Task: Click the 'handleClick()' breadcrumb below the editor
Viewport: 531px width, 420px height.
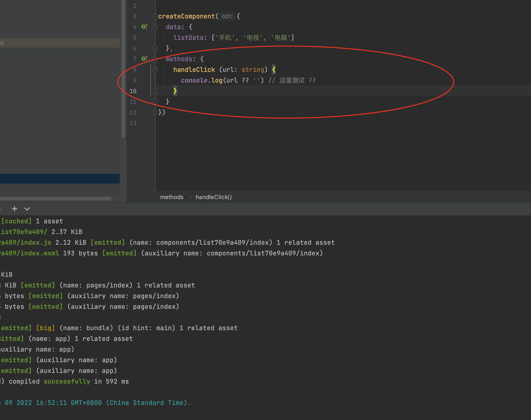Action: [x=213, y=197]
